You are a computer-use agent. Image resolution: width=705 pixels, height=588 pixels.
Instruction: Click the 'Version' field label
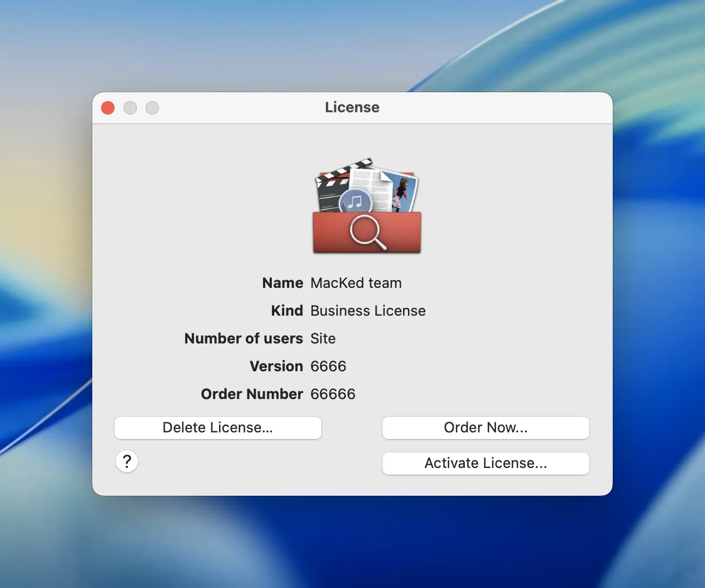[276, 366]
